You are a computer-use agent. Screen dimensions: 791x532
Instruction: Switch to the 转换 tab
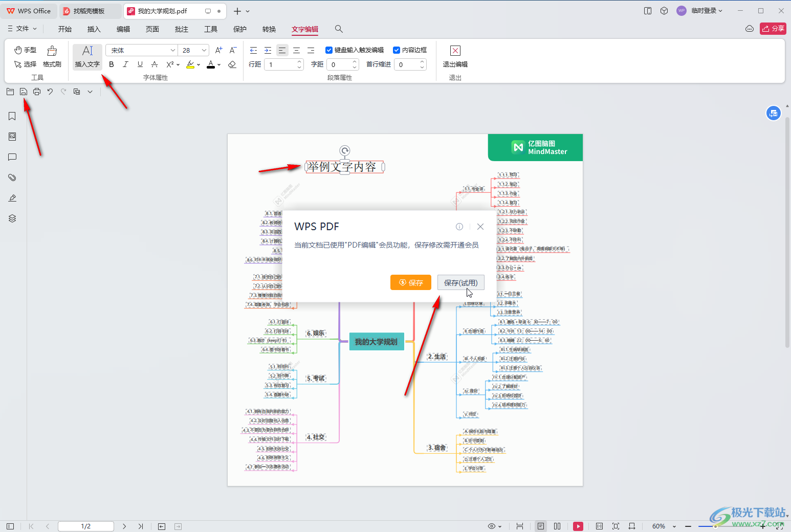coord(269,29)
